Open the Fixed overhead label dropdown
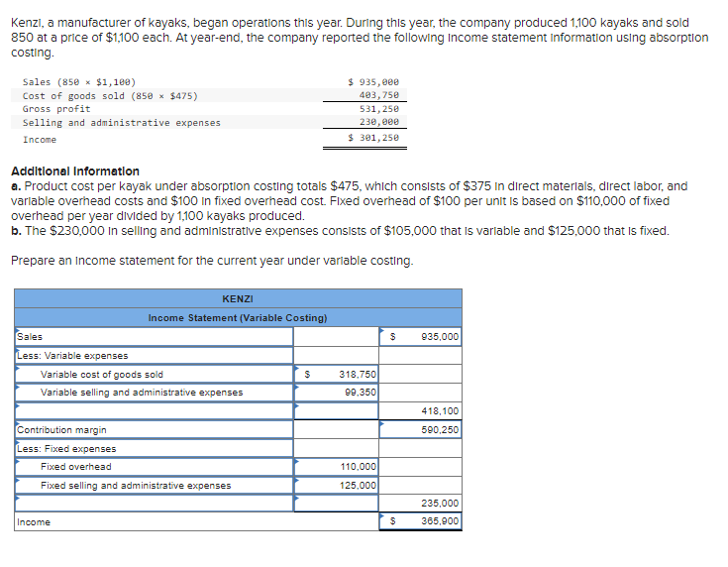 (x=154, y=467)
